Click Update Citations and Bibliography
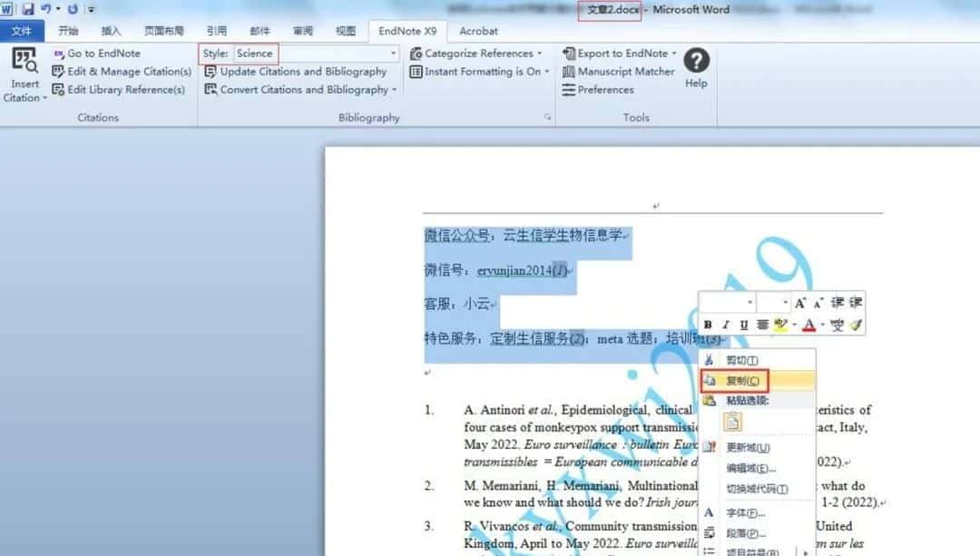980x556 pixels. tap(303, 72)
